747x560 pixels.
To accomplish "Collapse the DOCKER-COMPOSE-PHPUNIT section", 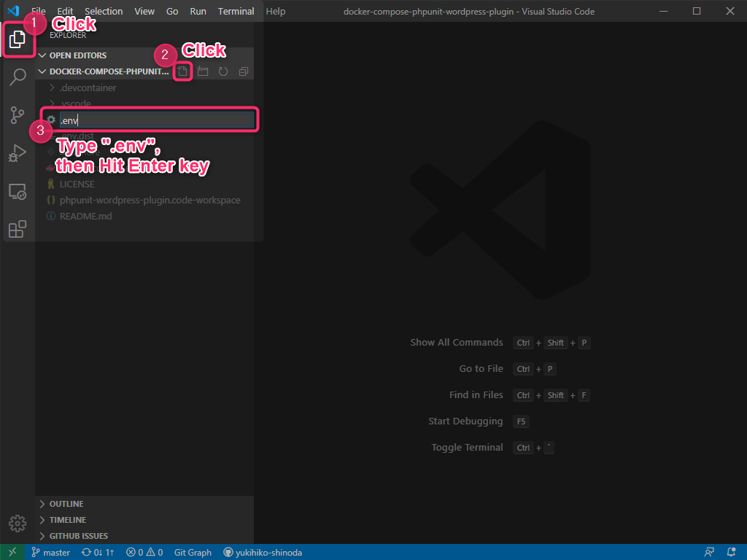I will point(42,71).
